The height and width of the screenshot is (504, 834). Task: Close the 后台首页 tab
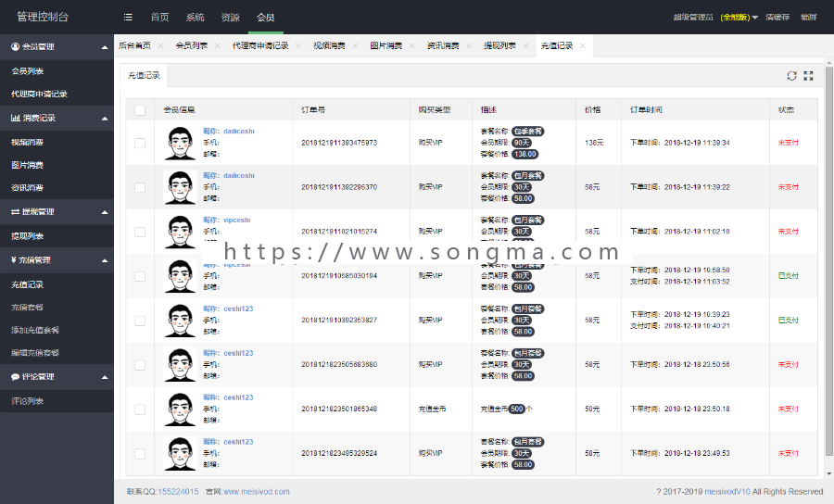coord(160,46)
